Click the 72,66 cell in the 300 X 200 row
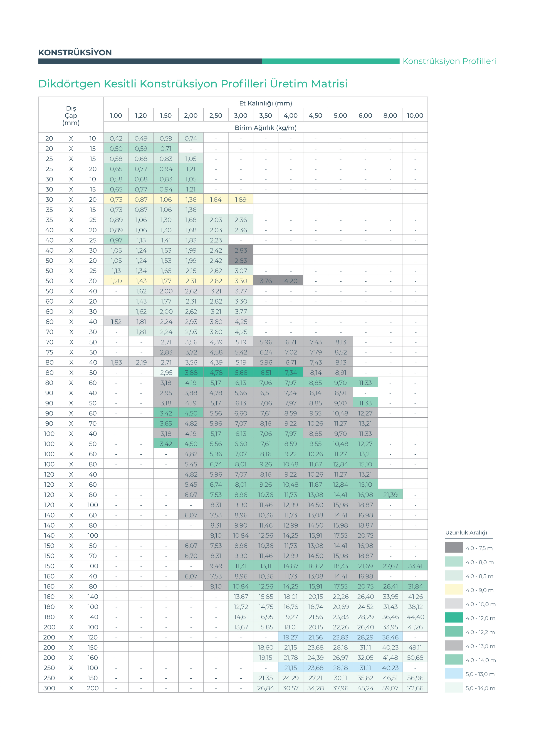The image size is (534, 756). tap(415, 688)
